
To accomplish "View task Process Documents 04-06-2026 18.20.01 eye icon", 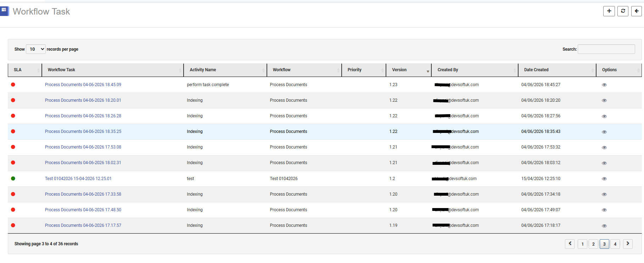I will (604, 101).
